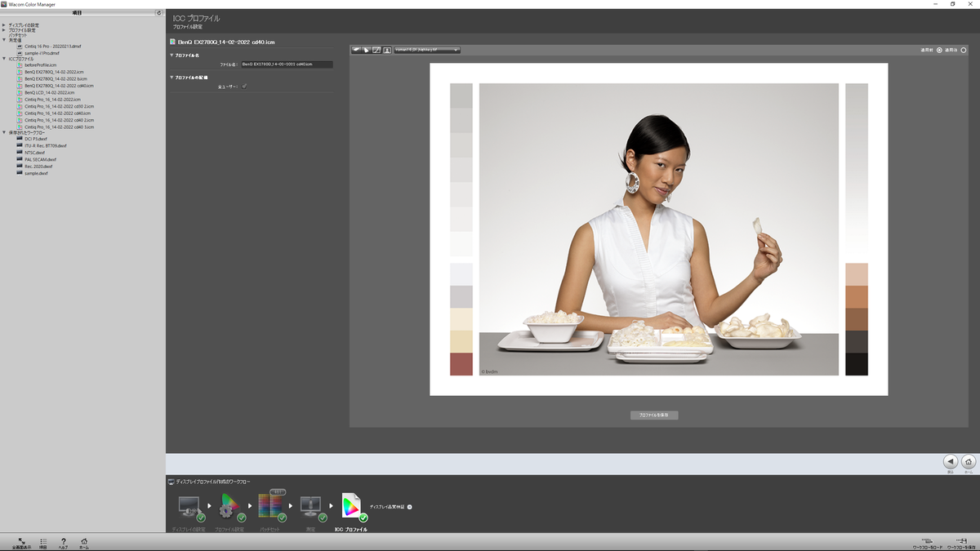Click the portrait image preview icon

click(x=387, y=50)
